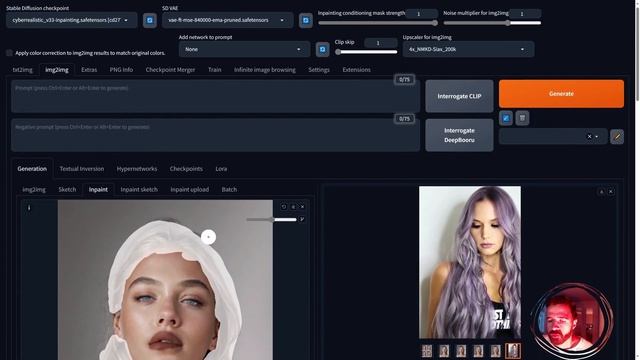Open the PNG Info tab
Image resolution: width=640 pixels, height=360 pixels.
click(121, 70)
